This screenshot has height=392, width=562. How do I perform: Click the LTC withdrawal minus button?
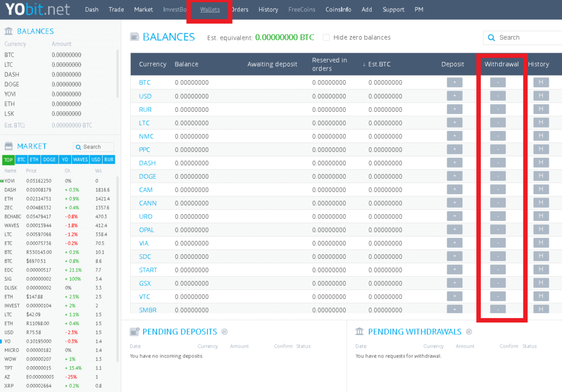(x=498, y=122)
